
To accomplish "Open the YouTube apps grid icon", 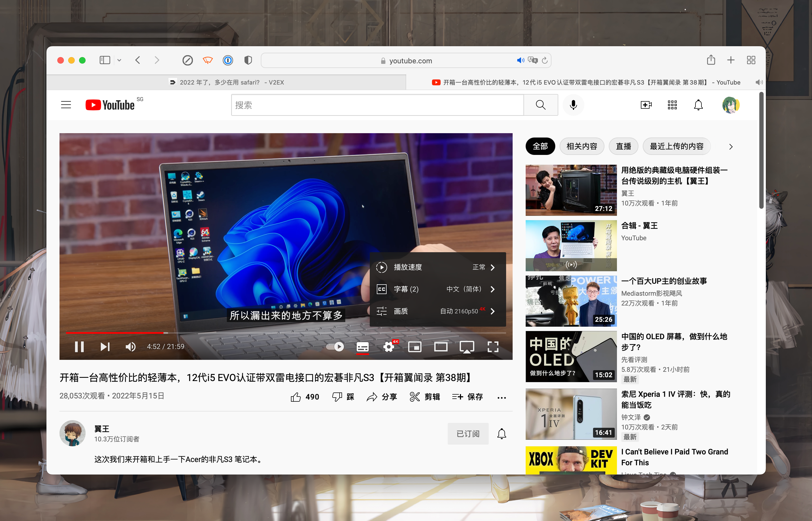I will click(672, 105).
